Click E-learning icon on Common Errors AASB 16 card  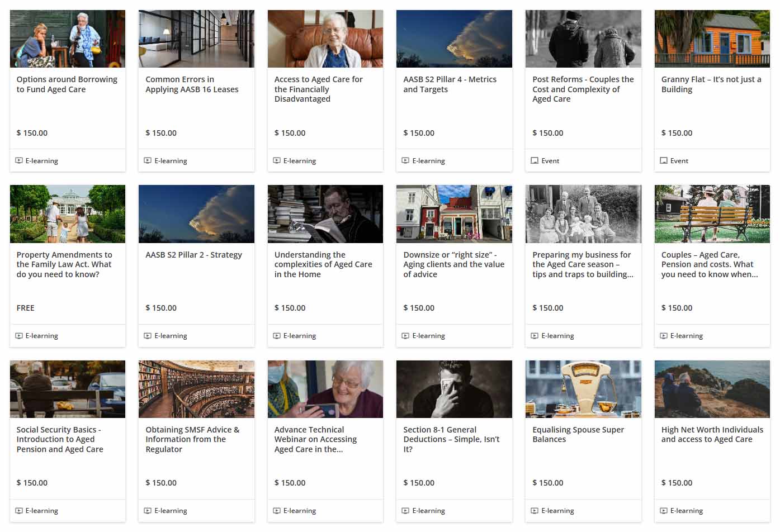click(x=148, y=161)
